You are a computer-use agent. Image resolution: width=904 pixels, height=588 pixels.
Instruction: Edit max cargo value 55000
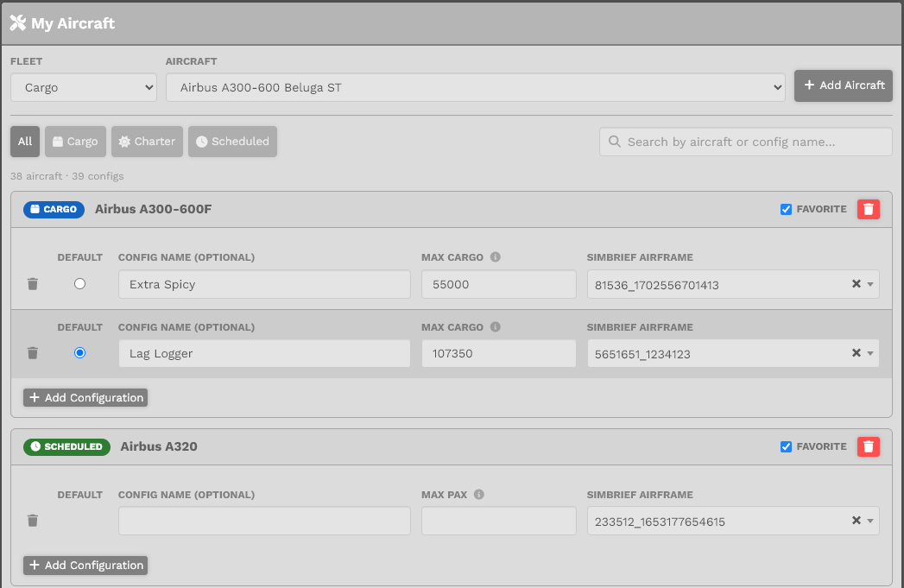point(499,284)
